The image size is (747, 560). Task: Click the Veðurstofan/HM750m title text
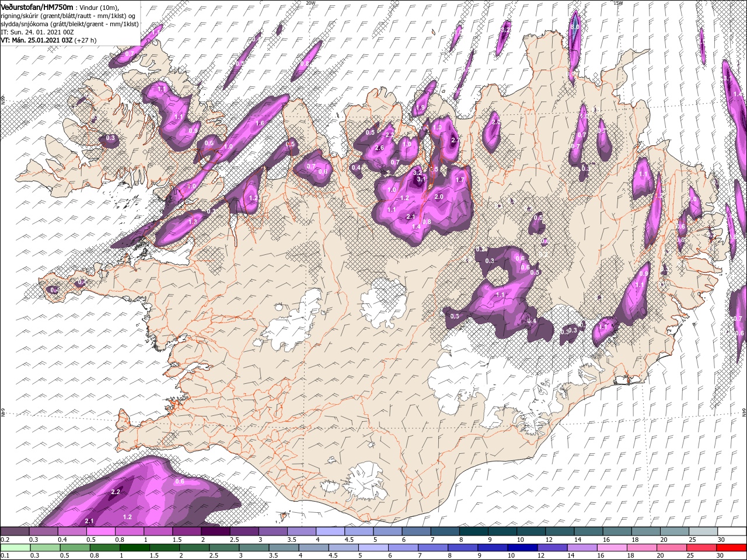tap(37, 6)
